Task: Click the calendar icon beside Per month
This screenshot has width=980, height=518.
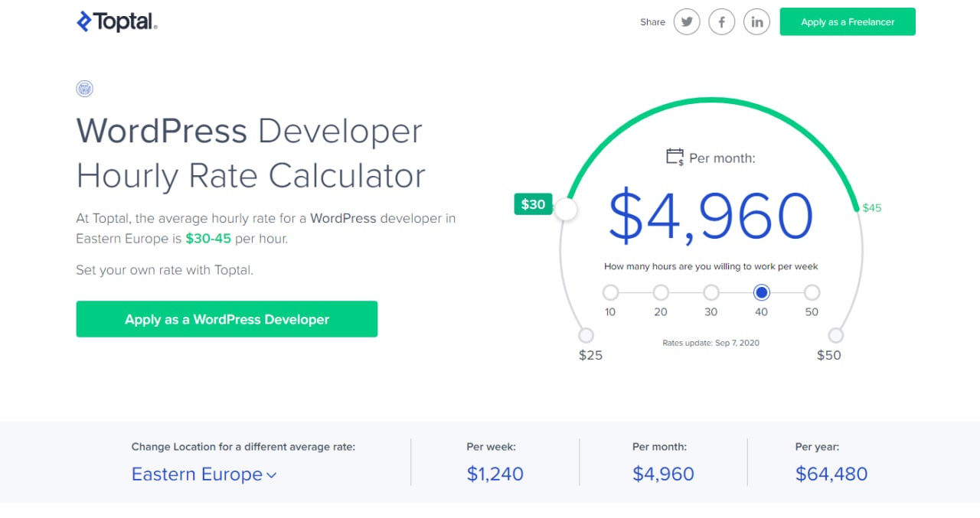Action: (x=675, y=158)
